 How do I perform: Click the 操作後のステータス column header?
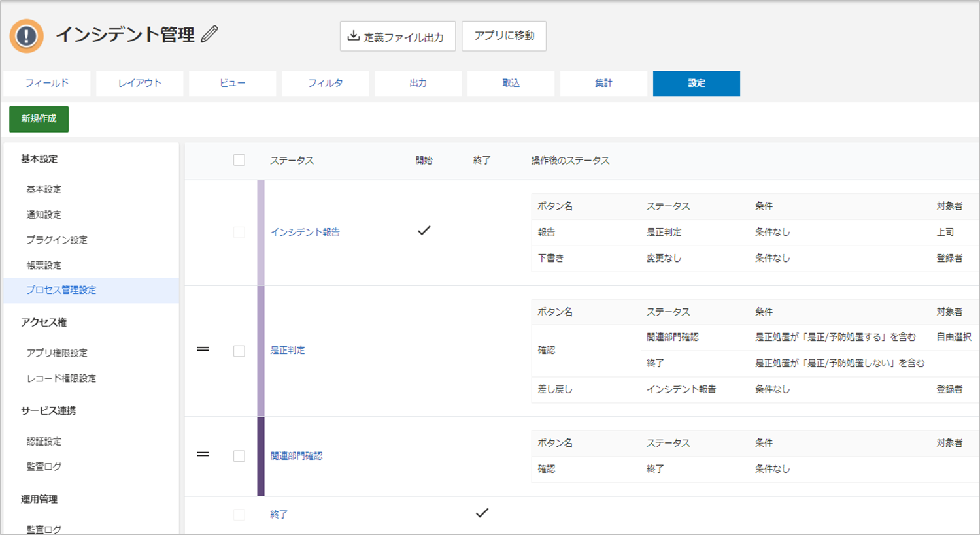pyautogui.click(x=570, y=161)
